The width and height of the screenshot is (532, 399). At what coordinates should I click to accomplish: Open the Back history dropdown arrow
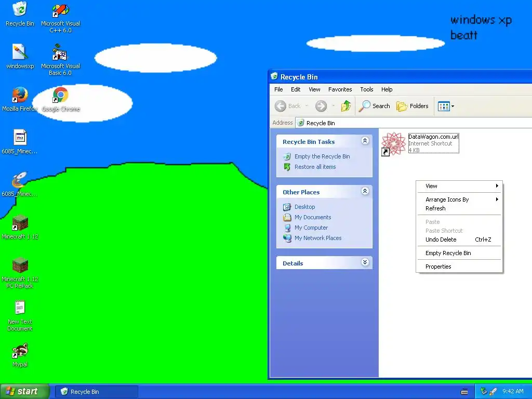(307, 106)
